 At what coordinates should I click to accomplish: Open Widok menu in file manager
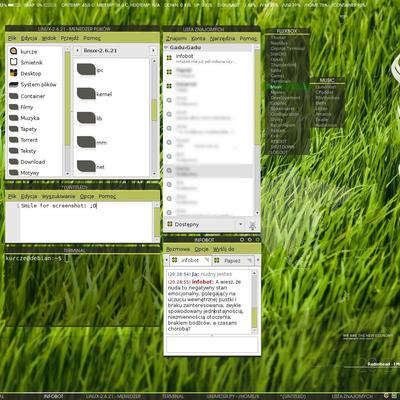point(49,38)
